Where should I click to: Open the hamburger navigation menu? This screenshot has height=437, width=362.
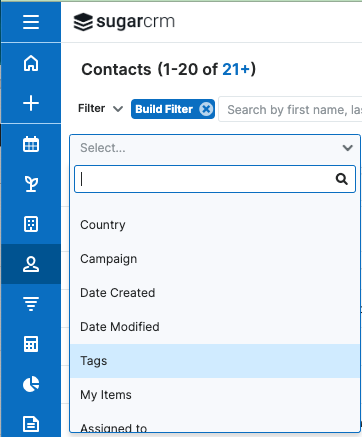pyautogui.click(x=31, y=22)
